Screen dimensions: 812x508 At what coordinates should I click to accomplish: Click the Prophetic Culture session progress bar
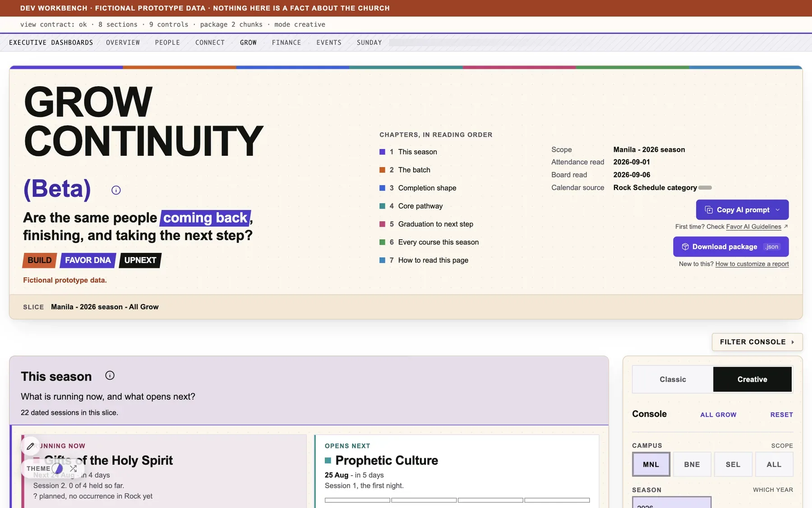tap(457, 500)
